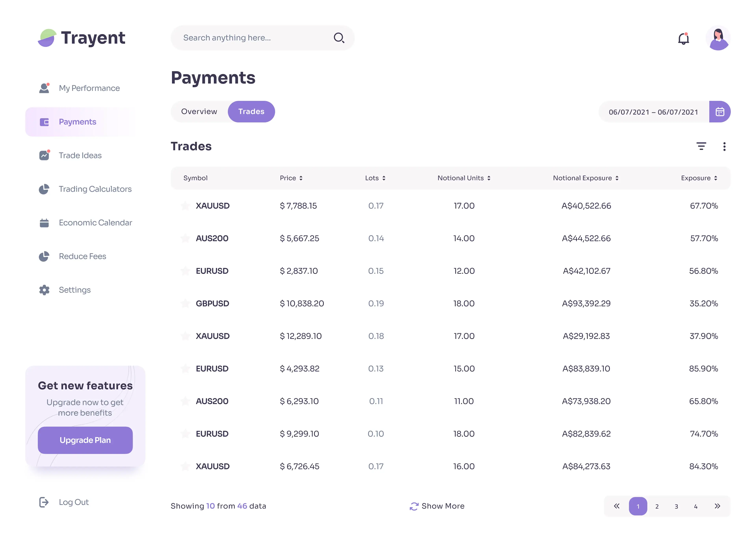Switch to the Overview tab
The height and width of the screenshot is (538, 756).
tap(199, 112)
